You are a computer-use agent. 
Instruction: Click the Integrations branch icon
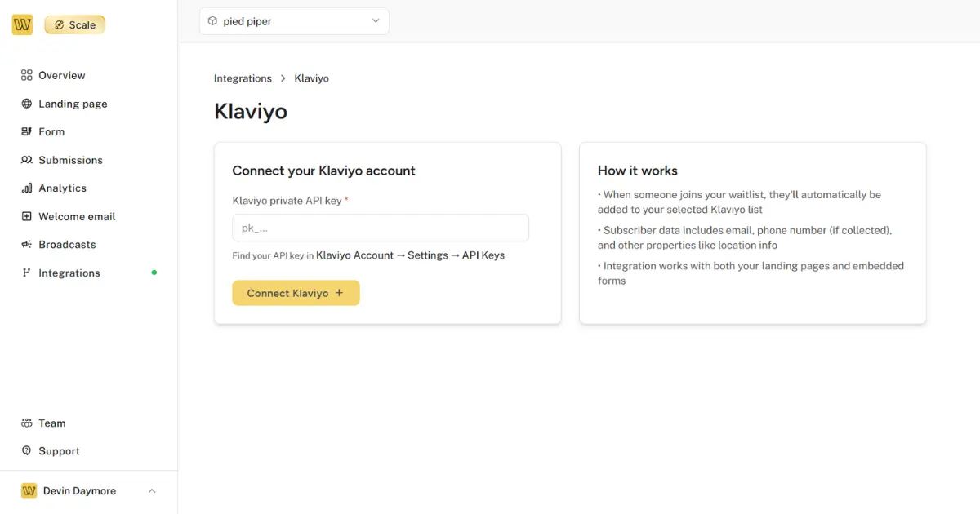pos(27,273)
